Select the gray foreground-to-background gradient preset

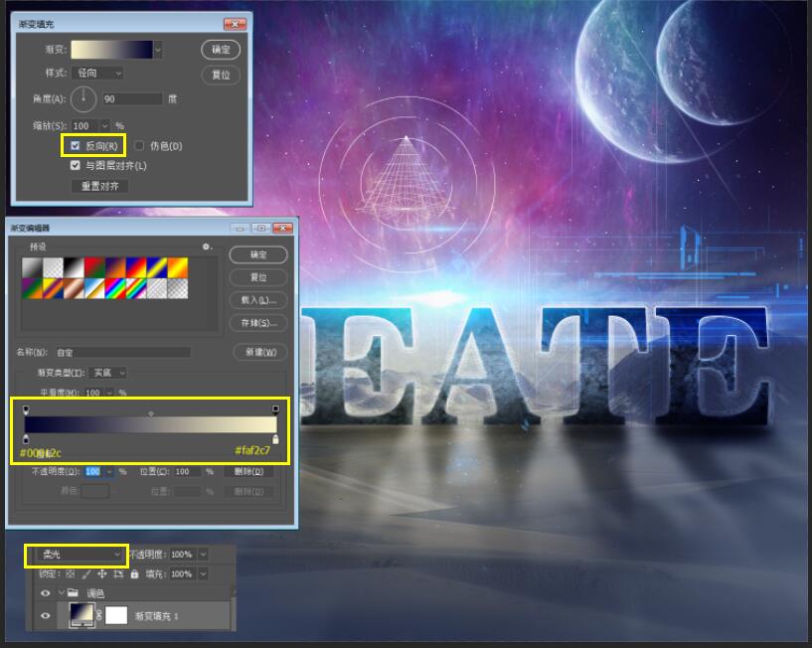[32, 267]
